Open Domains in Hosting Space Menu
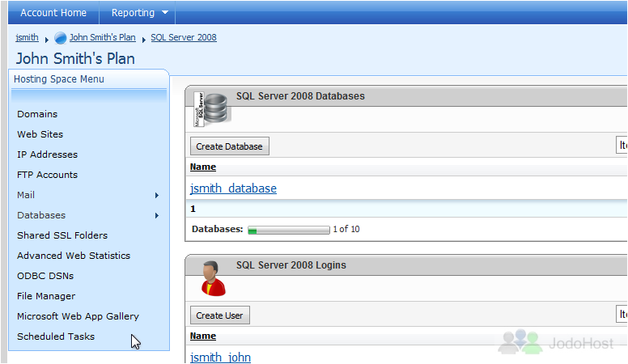 (37, 114)
